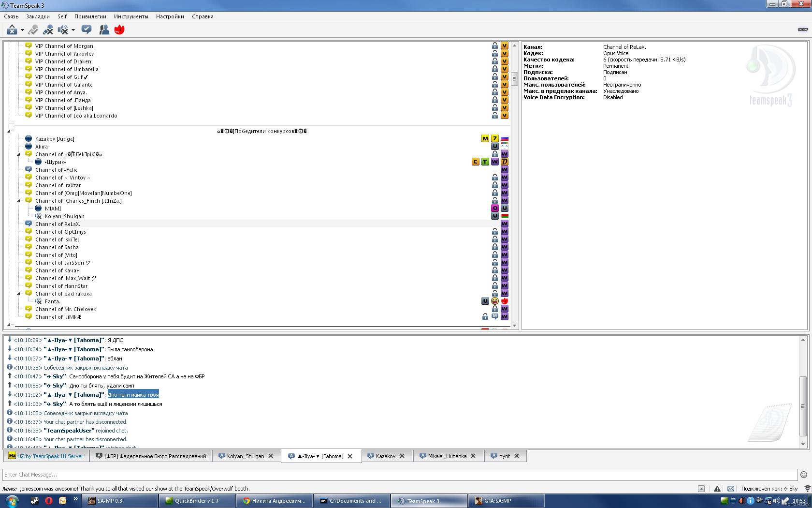Open QuickBinder v 1.7 from taskbar
The image size is (812, 508).
click(197, 501)
